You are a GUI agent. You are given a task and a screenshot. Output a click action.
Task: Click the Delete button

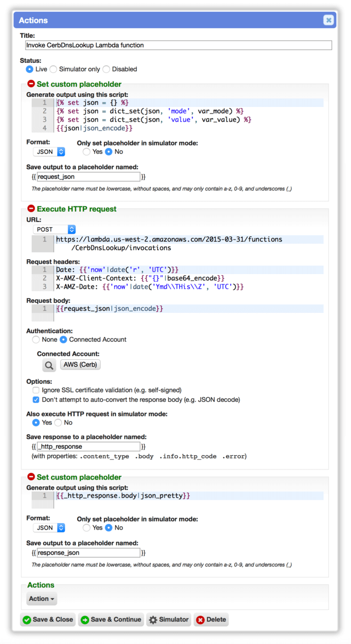pyautogui.click(x=211, y=620)
